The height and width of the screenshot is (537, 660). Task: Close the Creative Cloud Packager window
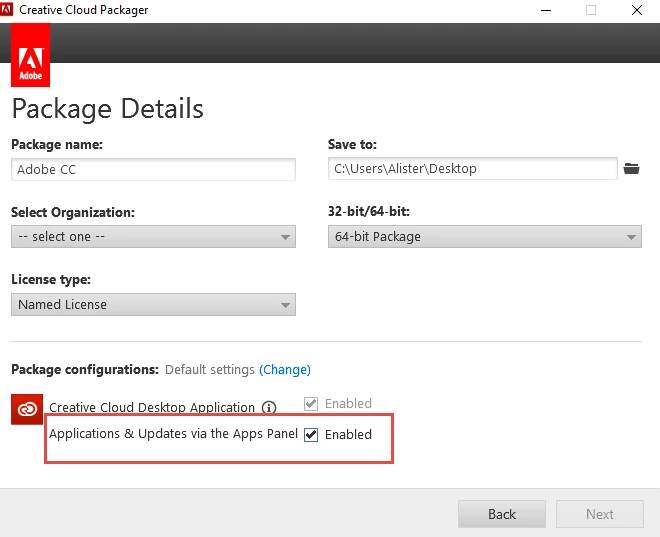coord(637,10)
